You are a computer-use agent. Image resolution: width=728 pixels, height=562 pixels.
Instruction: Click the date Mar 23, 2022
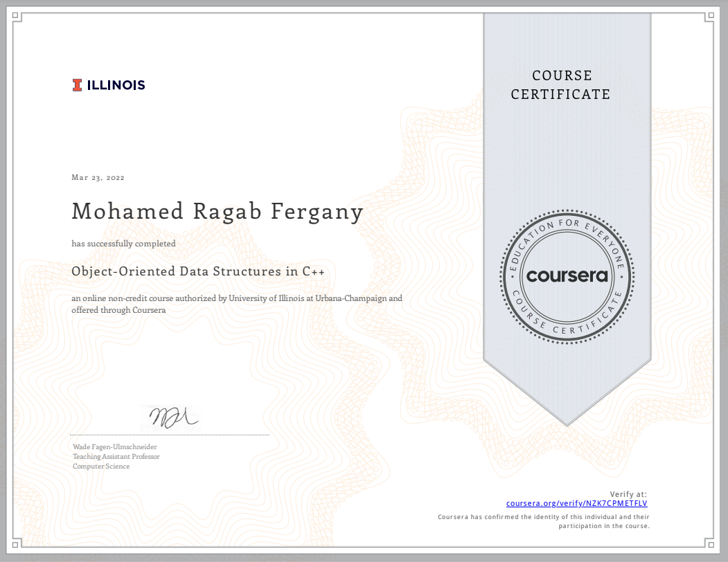pos(98,177)
